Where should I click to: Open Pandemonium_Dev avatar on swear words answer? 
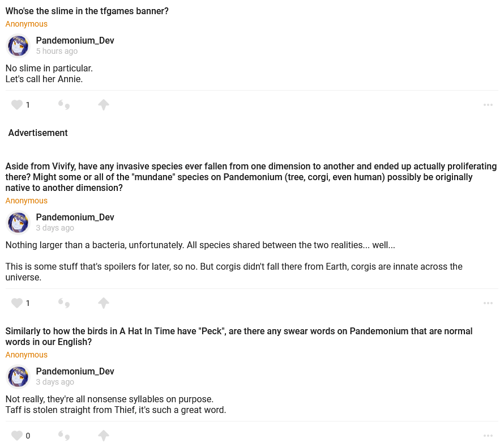[18, 377]
